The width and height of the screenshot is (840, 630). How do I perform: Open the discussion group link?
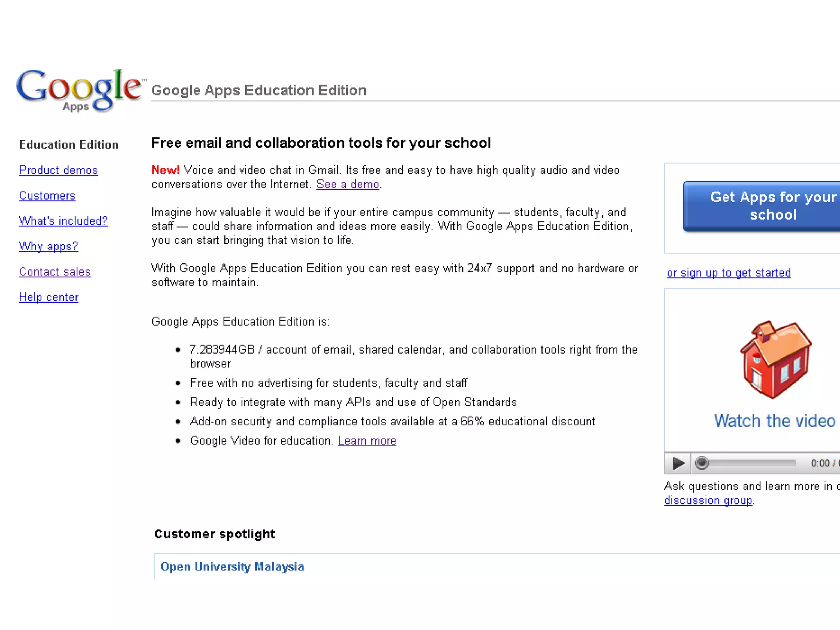coord(708,501)
